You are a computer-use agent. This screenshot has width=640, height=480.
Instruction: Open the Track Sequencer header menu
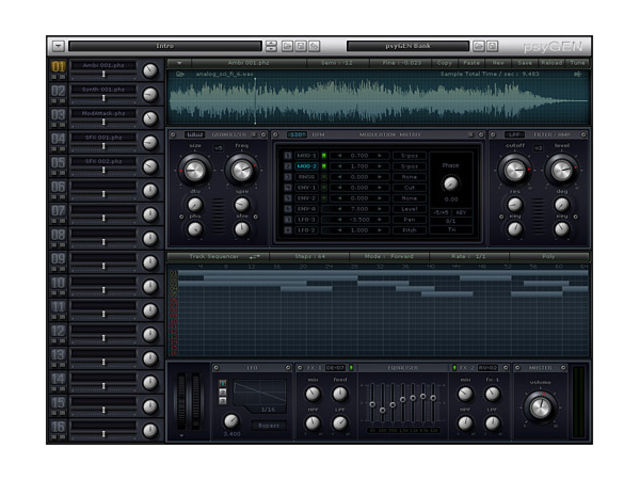(218, 256)
